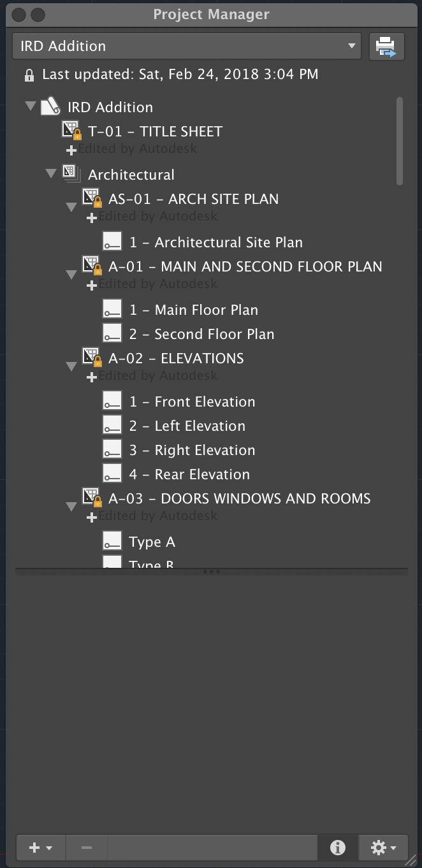Click the add sheet plus button
The image size is (422, 868).
click(x=34, y=848)
